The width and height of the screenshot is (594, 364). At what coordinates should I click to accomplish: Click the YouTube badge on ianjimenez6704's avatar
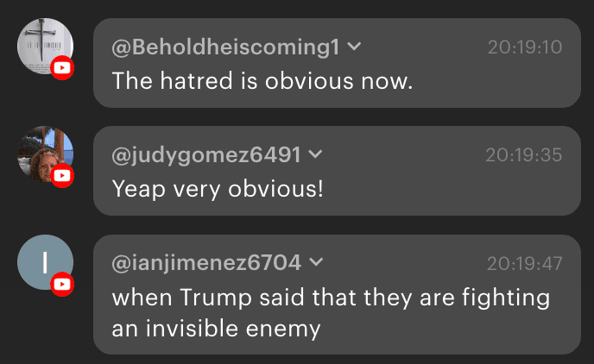coord(62,284)
